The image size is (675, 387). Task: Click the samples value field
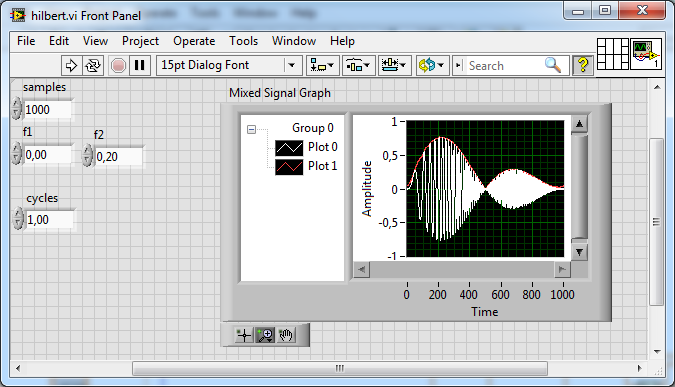(47, 110)
